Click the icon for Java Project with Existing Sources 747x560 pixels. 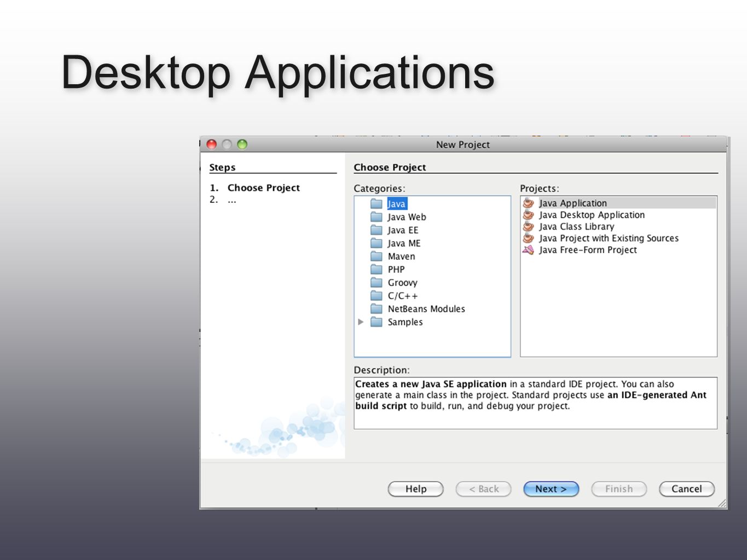[528, 238]
